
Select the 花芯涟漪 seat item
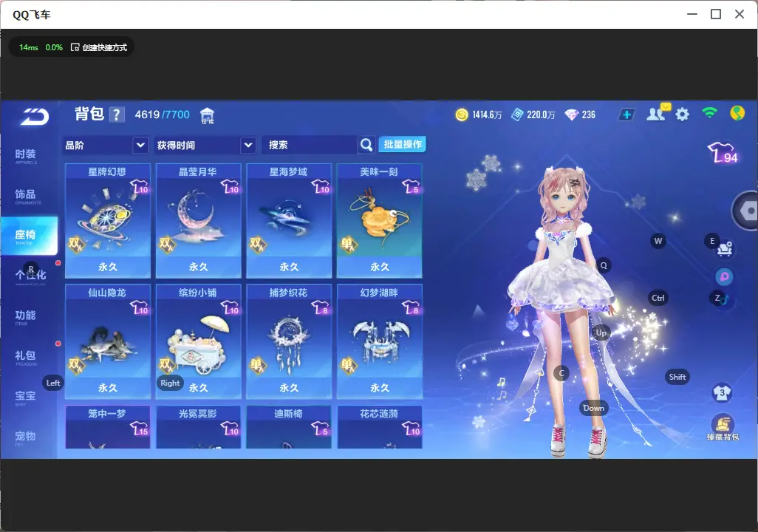tap(380, 427)
